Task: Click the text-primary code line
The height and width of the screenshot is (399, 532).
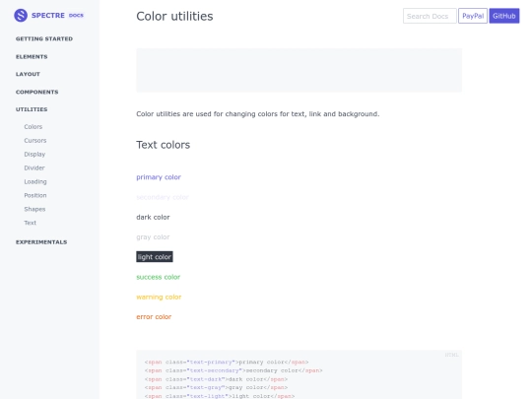Action: click(x=227, y=362)
